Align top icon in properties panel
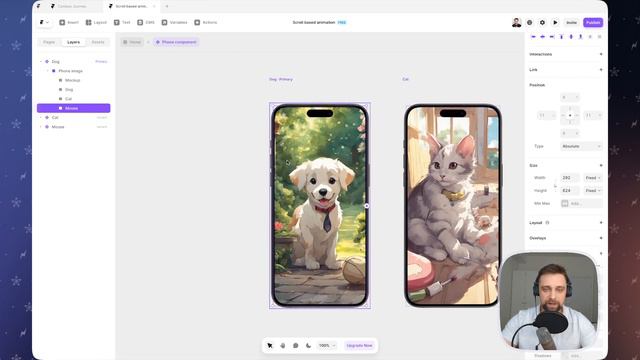The image size is (640, 360). point(562,37)
